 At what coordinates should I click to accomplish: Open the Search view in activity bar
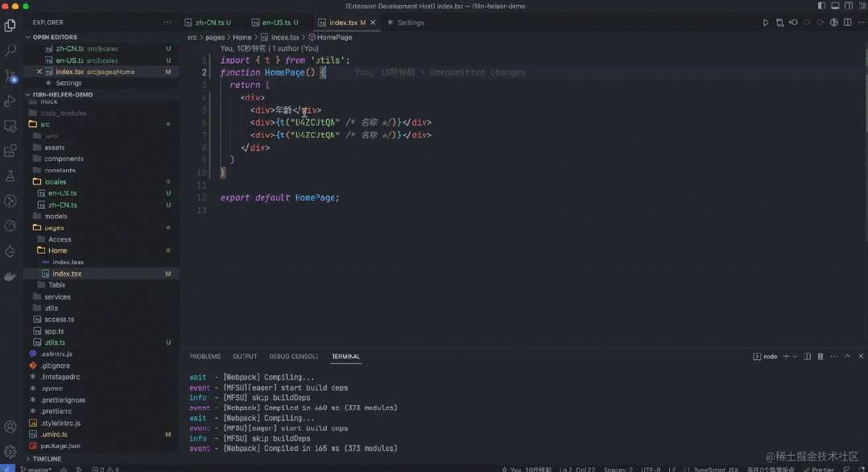click(10, 51)
